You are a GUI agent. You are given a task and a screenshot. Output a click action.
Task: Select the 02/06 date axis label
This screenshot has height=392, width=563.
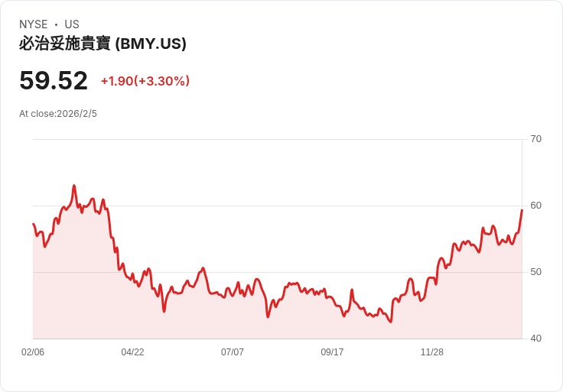coord(33,352)
